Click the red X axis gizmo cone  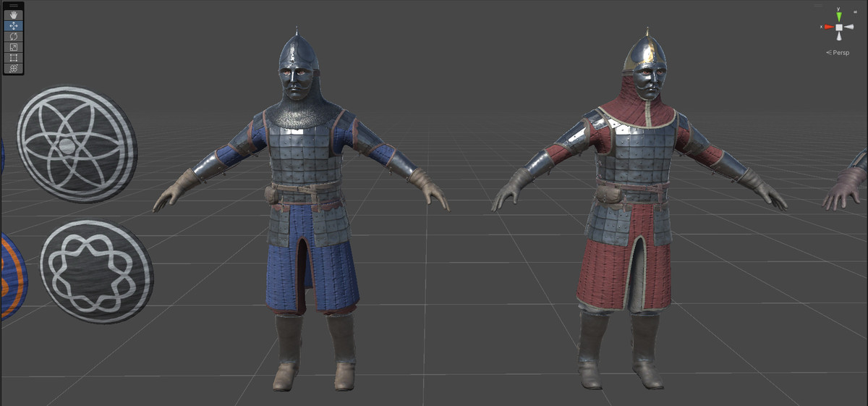coord(827,28)
